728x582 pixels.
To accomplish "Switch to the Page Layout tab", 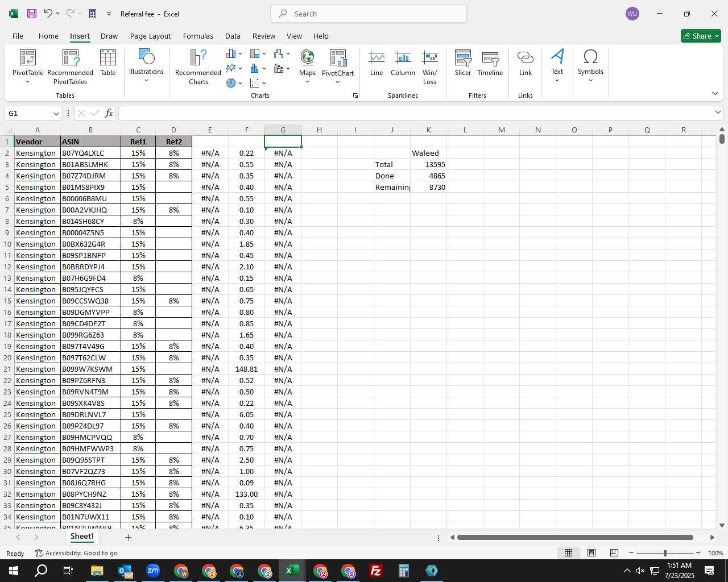I will point(150,36).
